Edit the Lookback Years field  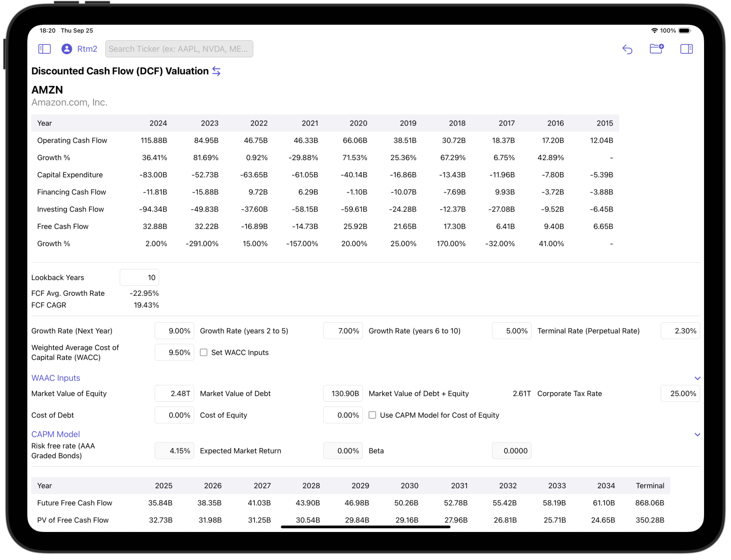tap(140, 277)
